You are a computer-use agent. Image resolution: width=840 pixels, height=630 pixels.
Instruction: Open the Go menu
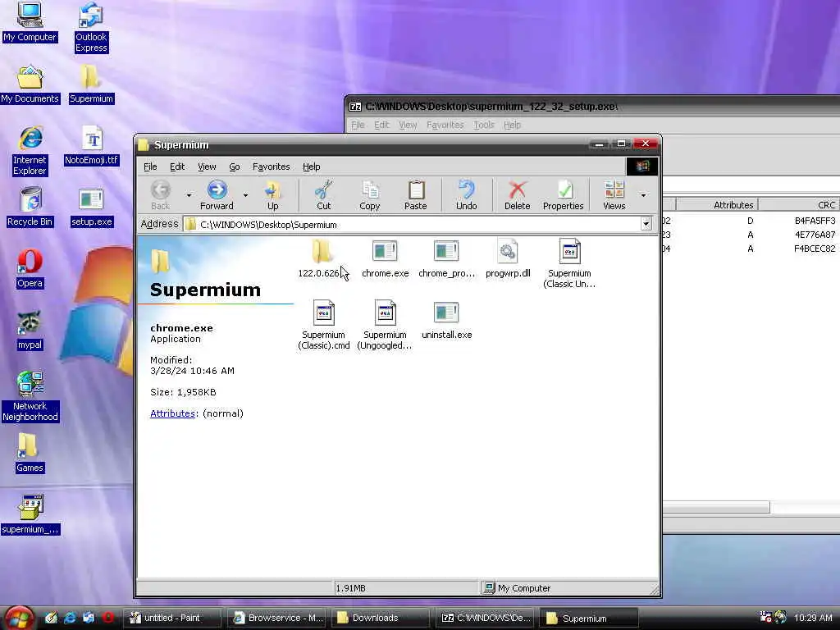click(235, 167)
